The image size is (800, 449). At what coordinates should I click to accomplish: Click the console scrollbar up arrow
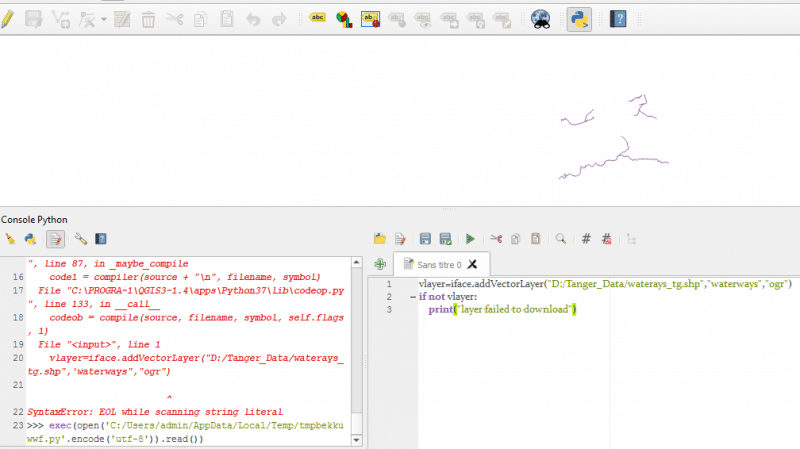click(358, 263)
